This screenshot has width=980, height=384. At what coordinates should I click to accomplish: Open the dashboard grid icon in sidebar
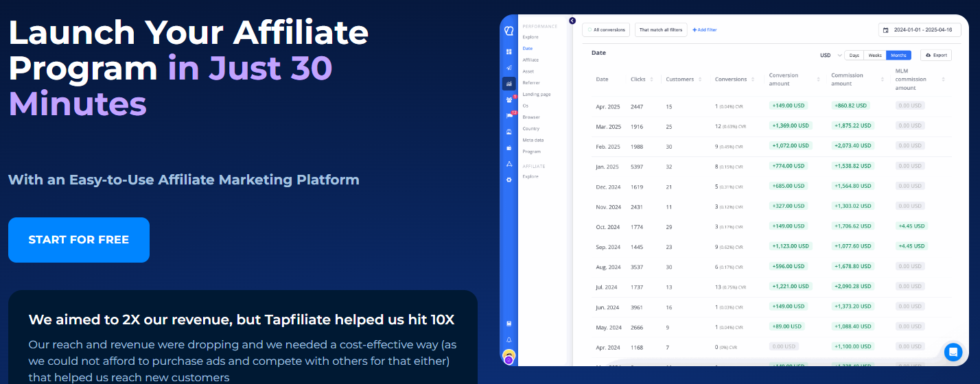[509, 51]
